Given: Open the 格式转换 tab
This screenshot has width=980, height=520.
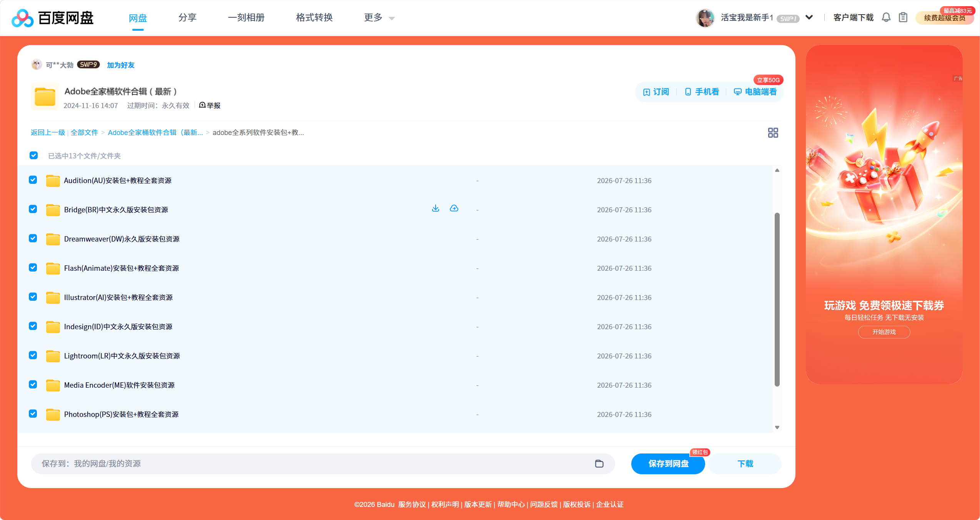Looking at the screenshot, I should click(x=314, y=18).
